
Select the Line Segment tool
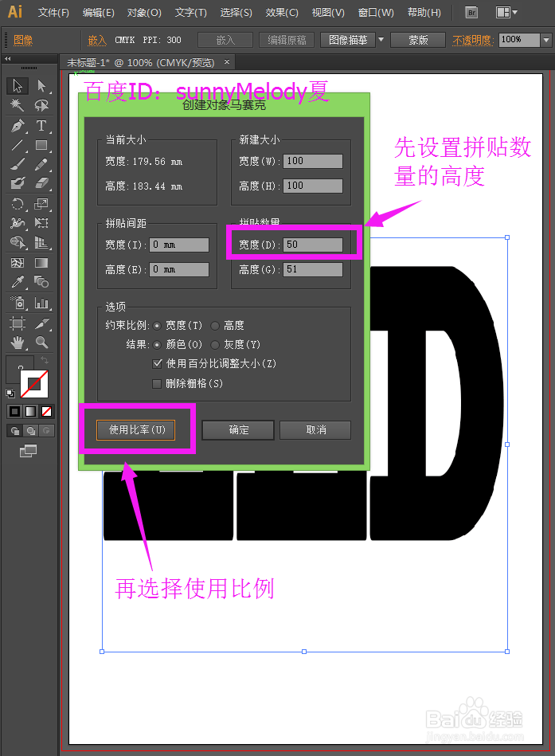pyautogui.click(x=18, y=145)
